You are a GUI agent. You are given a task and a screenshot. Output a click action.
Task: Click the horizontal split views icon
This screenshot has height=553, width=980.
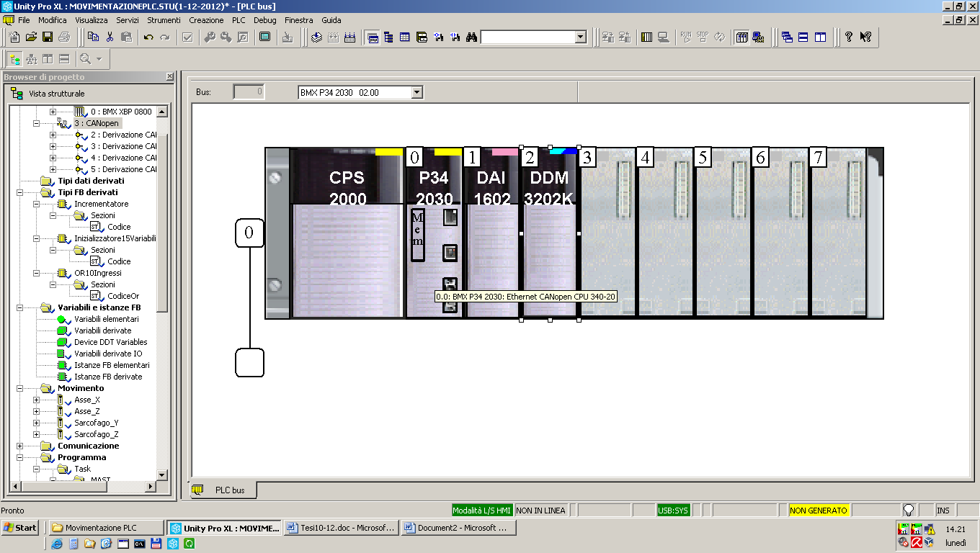64,59
